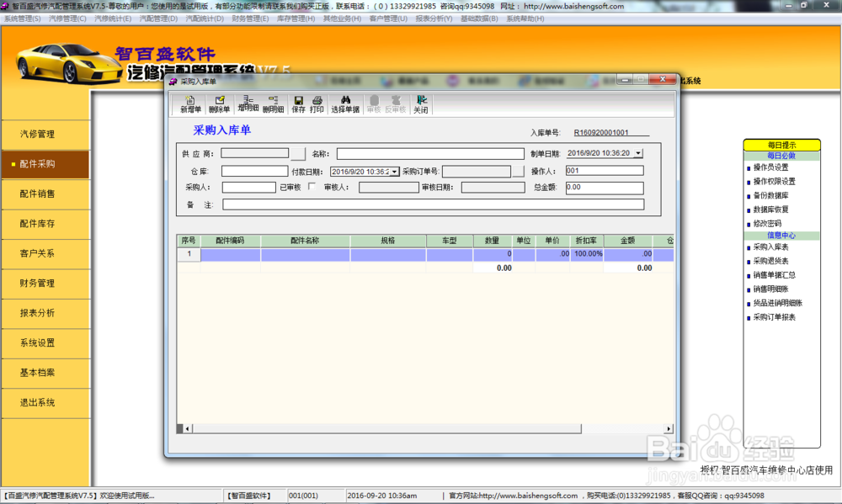Click the 操作人 field showing 001
Viewport: 842px width, 504px height.
(605, 171)
